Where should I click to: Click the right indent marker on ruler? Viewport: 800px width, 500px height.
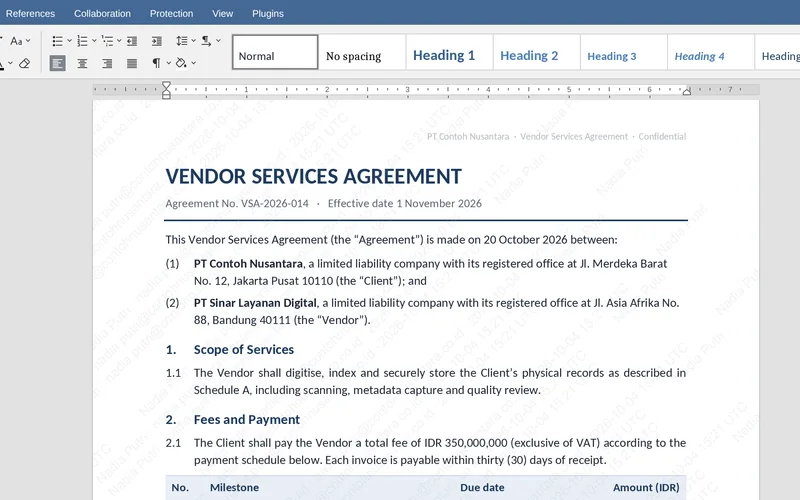pyautogui.click(x=687, y=92)
